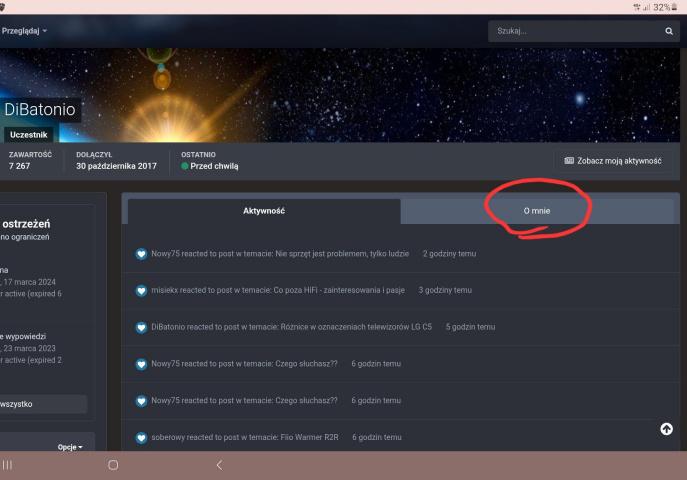687x480 pixels.
Task: Click the scroll-to-top arrow button
Action: coord(666,429)
